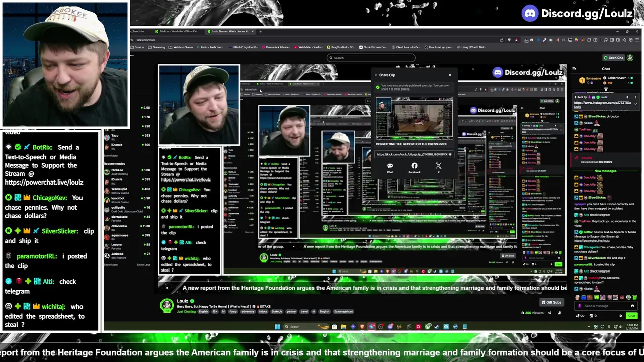Open the Using SRT with Mist bookmark
Viewport: 644px width, 362px height.
pos(471,47)
